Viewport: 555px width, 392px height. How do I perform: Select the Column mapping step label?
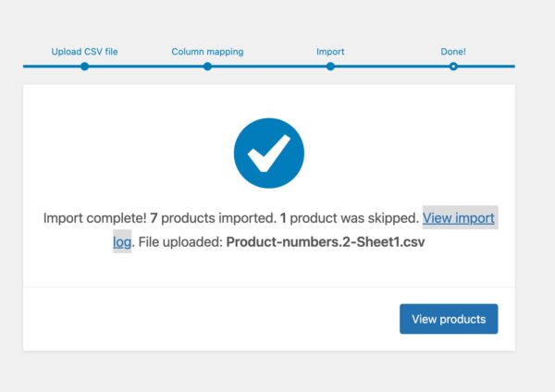[207, 52]
